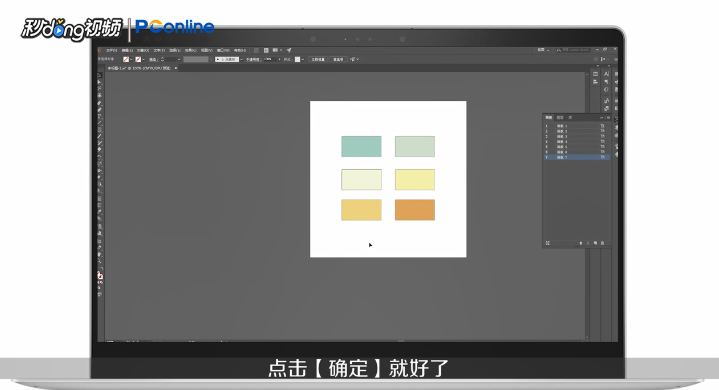Open the stroke weight dropdown
719x390 pixels.
(179, 59)
